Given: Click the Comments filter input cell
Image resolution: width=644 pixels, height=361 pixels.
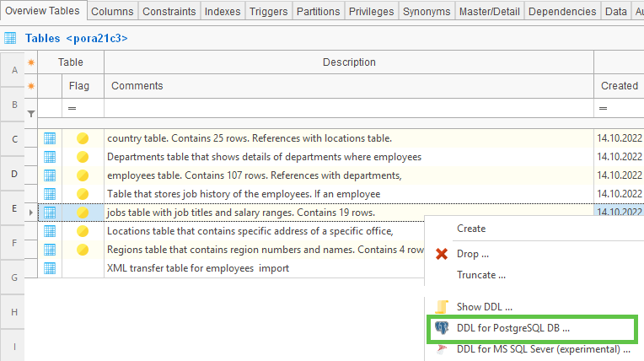Looking at the screenshot, I should coord(349,108).
